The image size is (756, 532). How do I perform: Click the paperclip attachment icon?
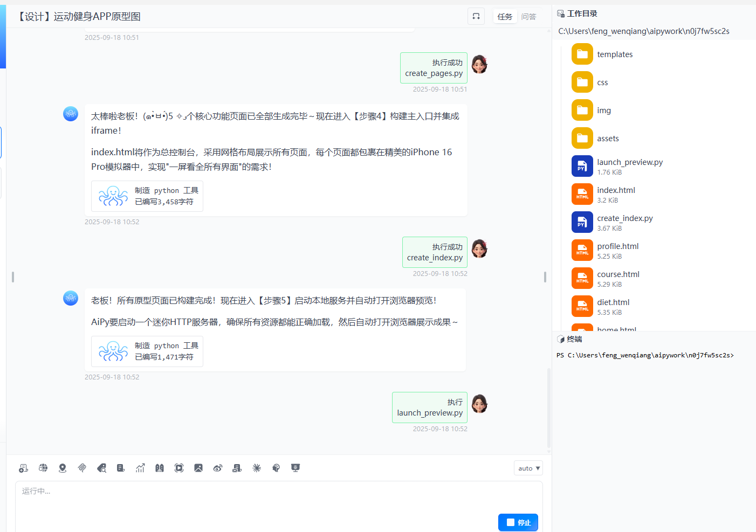[82, 468]
